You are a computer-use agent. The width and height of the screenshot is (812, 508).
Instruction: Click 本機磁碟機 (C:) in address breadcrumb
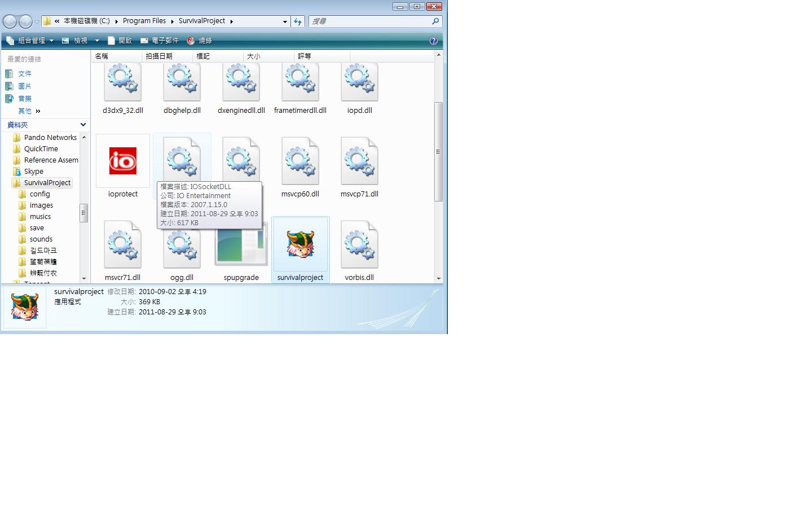[87, 21]
